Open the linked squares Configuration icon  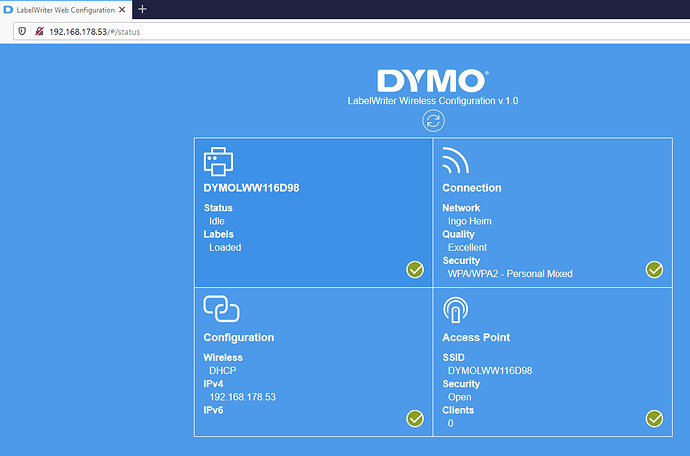tap(221, 309)
